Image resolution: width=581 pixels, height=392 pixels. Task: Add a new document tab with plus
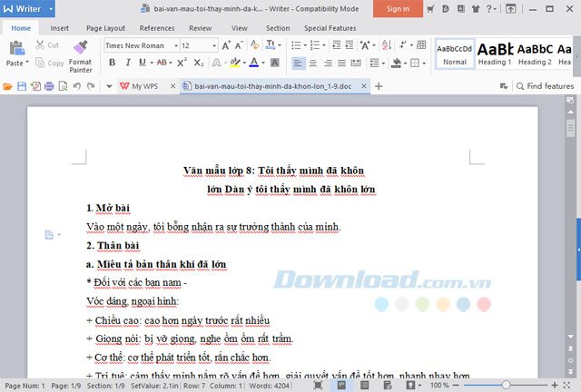point(379,86)
